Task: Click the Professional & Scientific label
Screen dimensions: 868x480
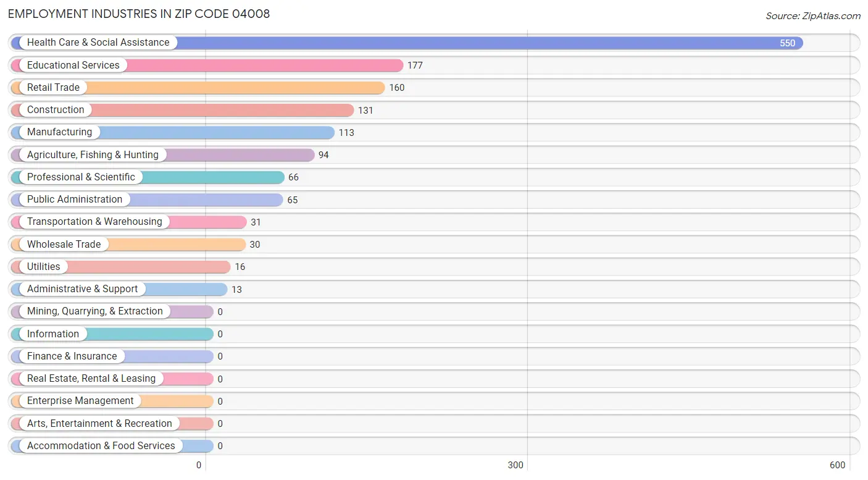Action: pos(81,177)
